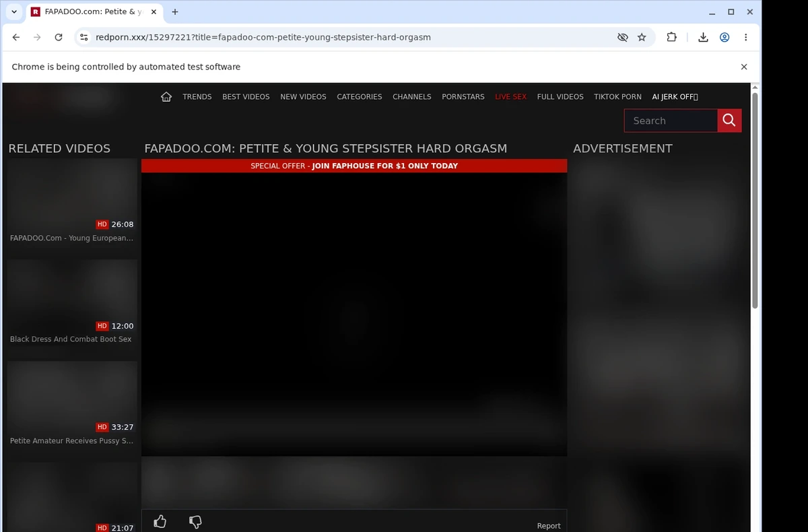Go to site home via house icon
This screenshot has width=808, height=532.
[x=166, y=96]
